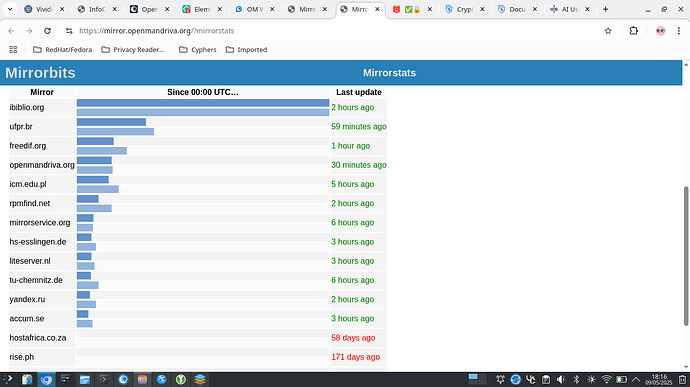Open the Bluetooth tray icon

coord(576,379)
